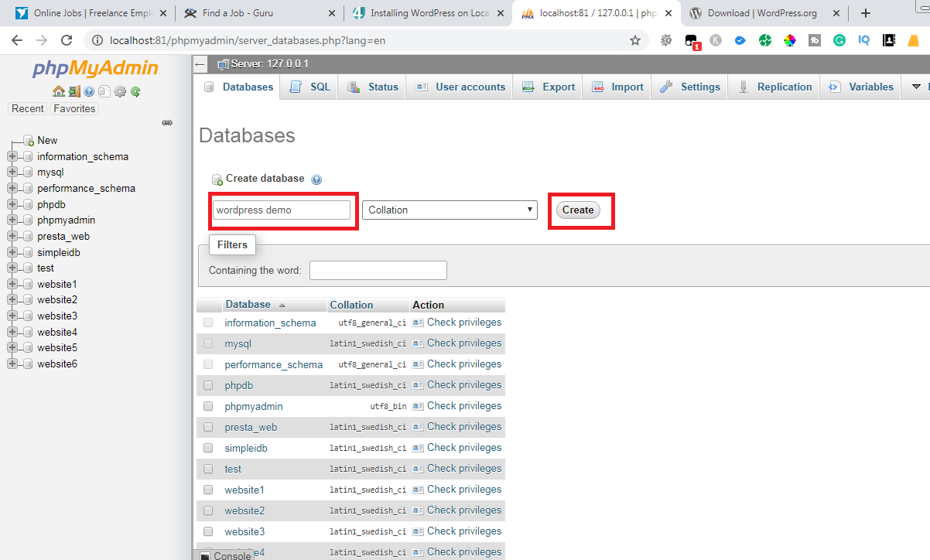
Task: Sort by the Database column header
Action: pos(248,304)
